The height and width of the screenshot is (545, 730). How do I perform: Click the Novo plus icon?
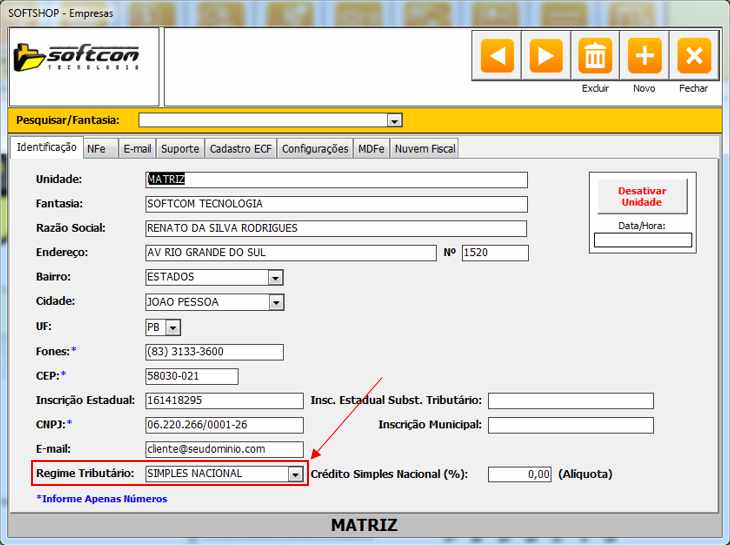tap(645, 56)
